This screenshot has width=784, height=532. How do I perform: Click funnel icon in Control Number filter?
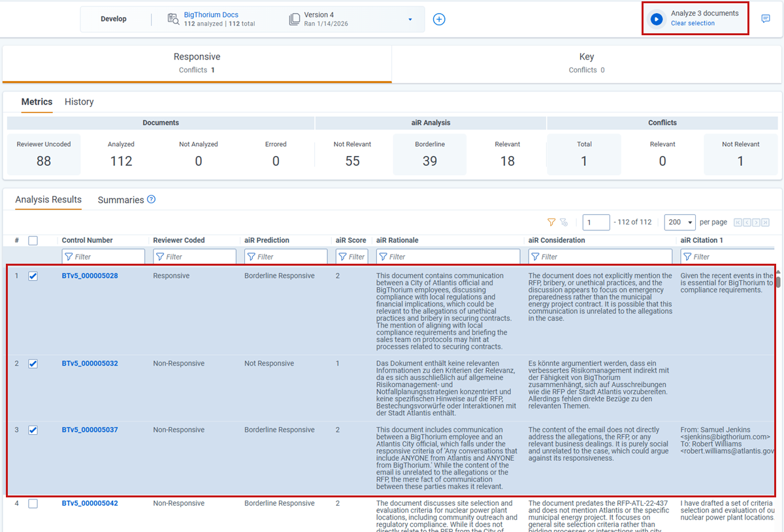(x=69, y=257)
